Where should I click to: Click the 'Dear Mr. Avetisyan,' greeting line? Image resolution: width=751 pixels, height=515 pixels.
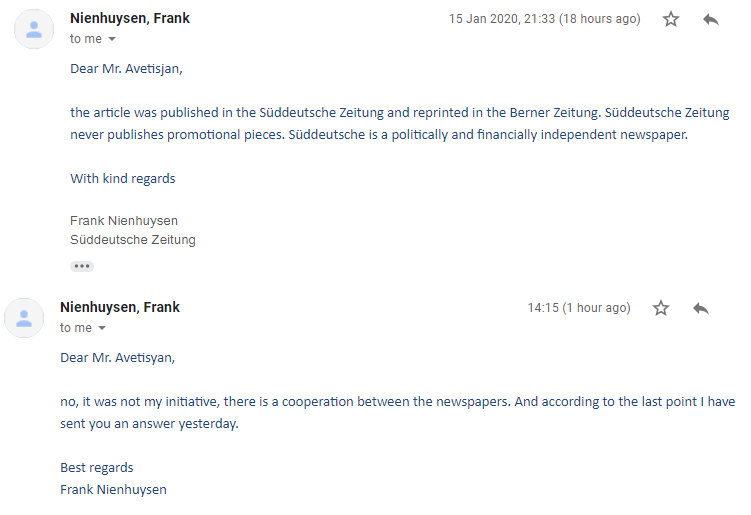[x=117, y=358]
